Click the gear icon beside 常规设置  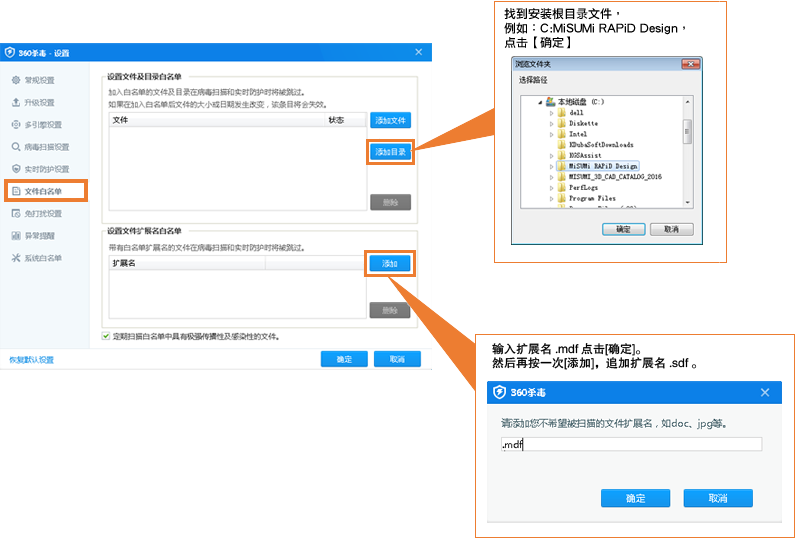[16, 80]
